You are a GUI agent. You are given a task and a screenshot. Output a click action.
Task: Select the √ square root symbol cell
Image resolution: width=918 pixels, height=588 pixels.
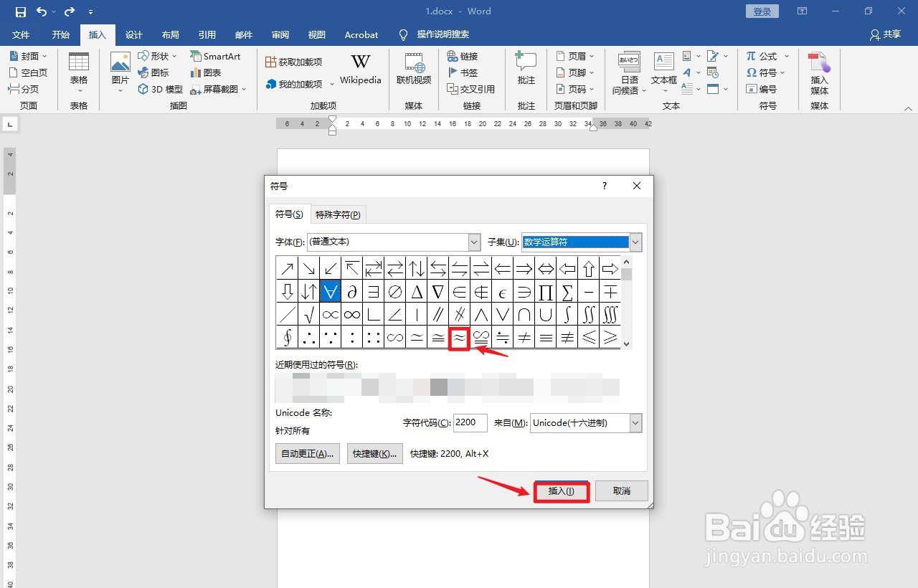click(x=308, y=315)
